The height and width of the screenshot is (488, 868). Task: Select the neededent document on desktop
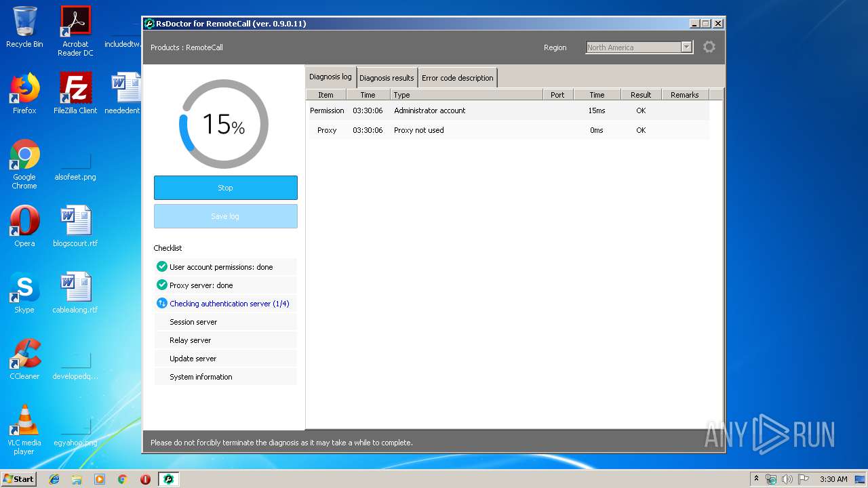pyautogui.click(x=124, y=94)
